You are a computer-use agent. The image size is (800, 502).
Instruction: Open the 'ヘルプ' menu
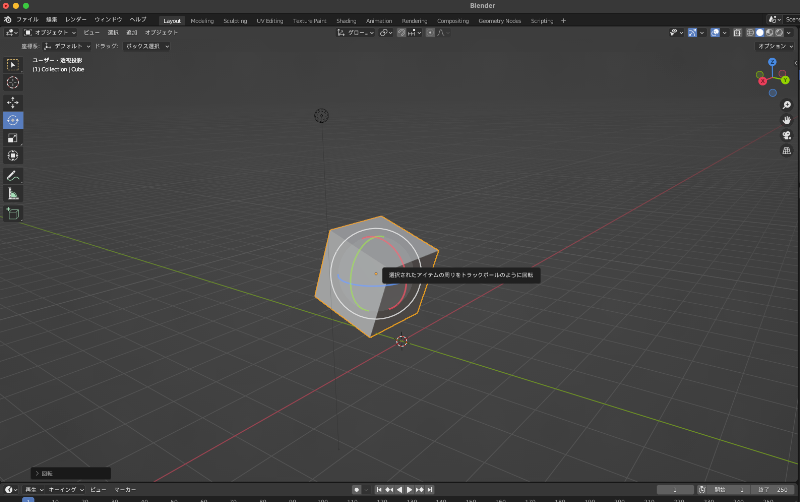click(x=138, y=19)
